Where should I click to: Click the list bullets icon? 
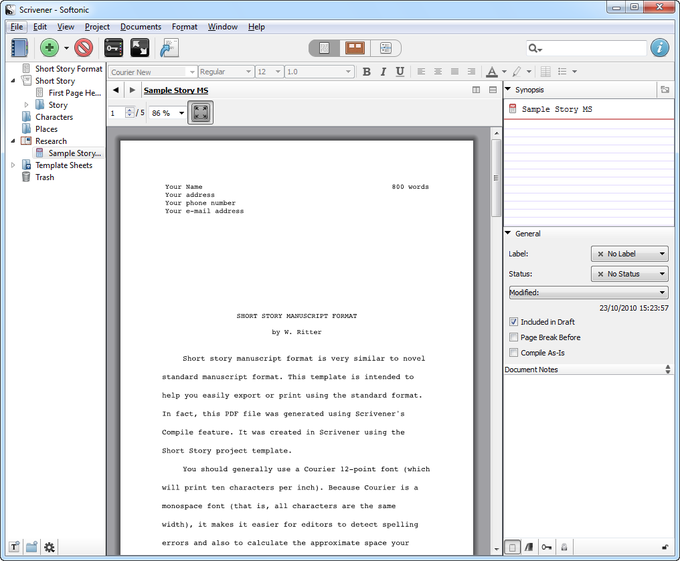coord(562,72)
